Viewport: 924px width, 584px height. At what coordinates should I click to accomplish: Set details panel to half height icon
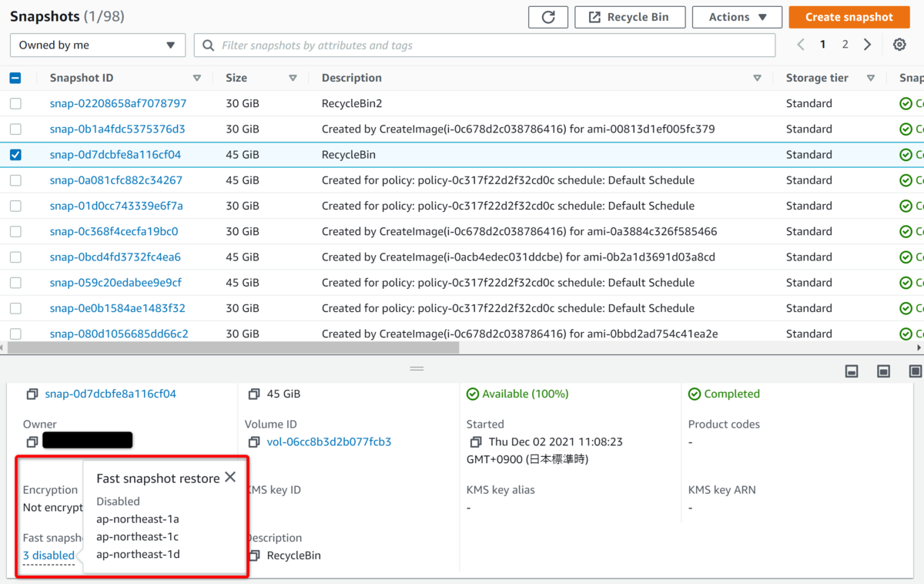point(884,371)
